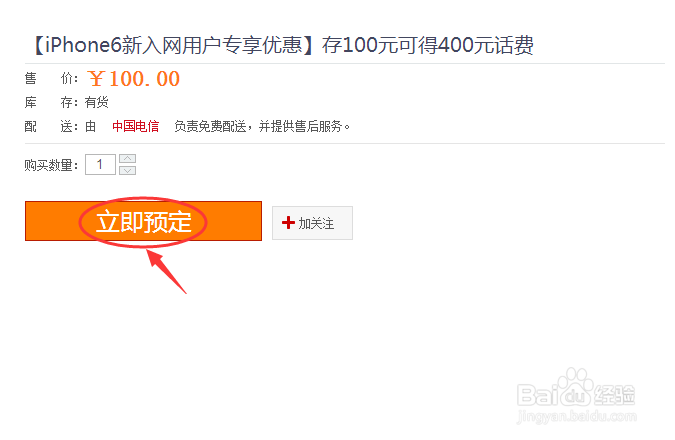
Task: Click the jingyan.baidu.com watermark text
Action: tap(577, 417)
